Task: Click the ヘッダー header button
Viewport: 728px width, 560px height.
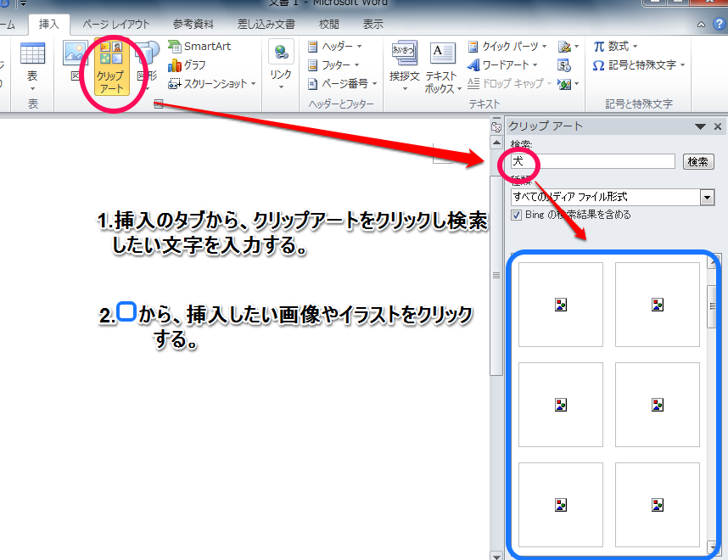Action: [x=335, y=46]
